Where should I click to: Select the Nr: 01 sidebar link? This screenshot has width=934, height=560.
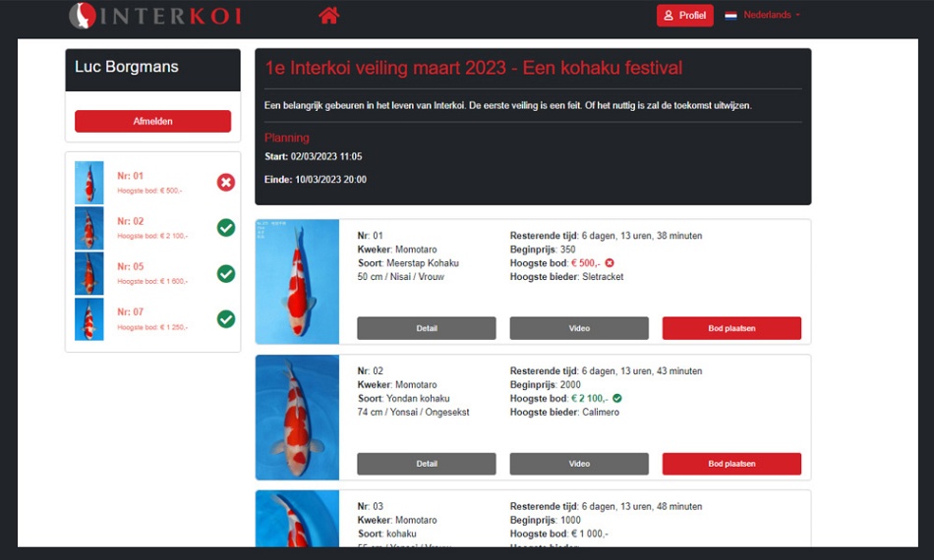[130, 176]
